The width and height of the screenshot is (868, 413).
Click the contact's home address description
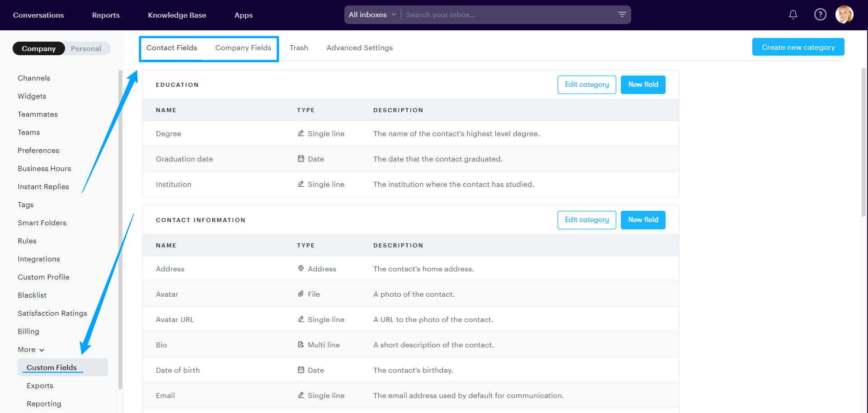pyautogui.click(x=423, y=269)
